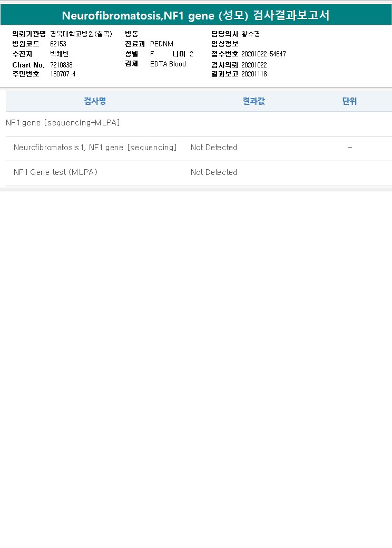Screen dimensions: 392x548
Task: Click the 접수번호 label
Action: (225, 54)
